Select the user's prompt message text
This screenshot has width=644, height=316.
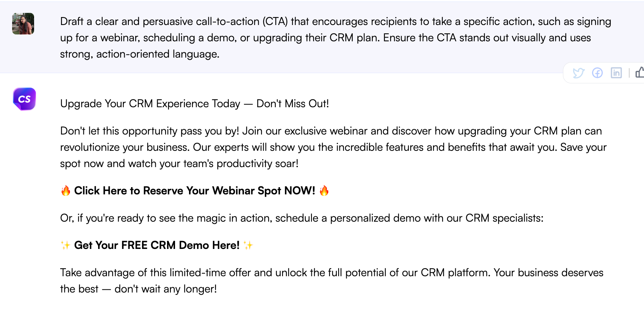click(x=333, y=38)
